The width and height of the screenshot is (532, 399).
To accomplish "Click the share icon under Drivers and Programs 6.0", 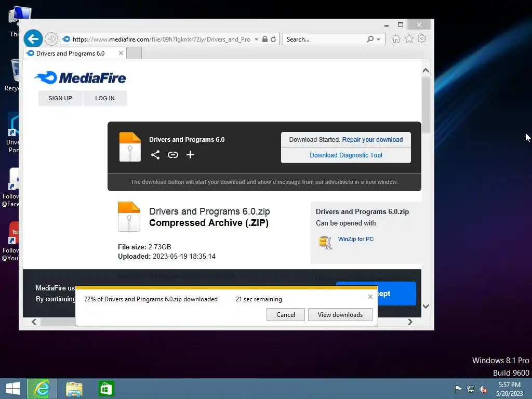I will point(155,155).
